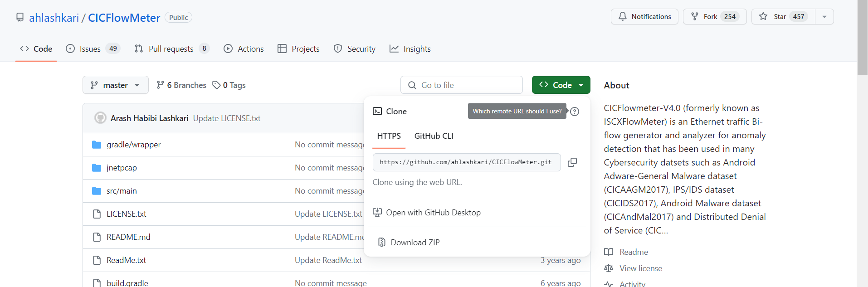868x287 pixels.
Task: Click the README.md file icon
Action: (97, 237)
